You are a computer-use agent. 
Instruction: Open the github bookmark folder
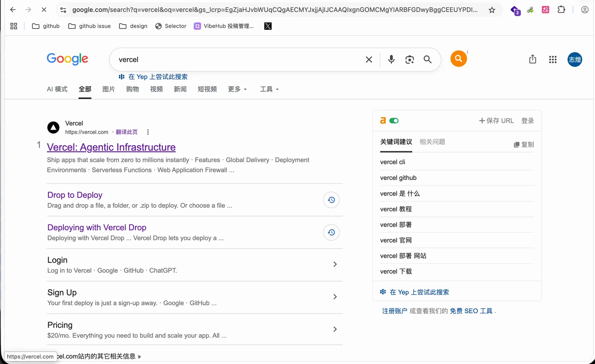pos(46,26)
